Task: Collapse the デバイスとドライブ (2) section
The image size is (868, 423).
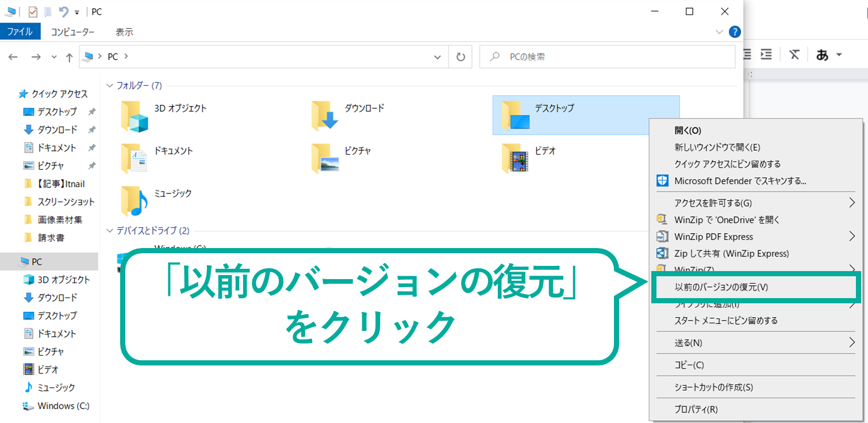Action: (110, 231)
